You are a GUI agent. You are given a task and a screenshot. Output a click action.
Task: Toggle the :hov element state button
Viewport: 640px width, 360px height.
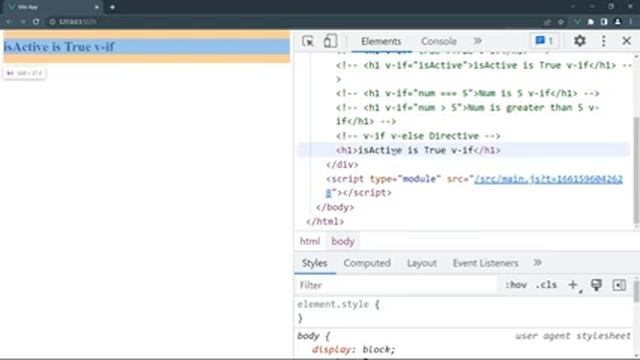tap(516, 285)
